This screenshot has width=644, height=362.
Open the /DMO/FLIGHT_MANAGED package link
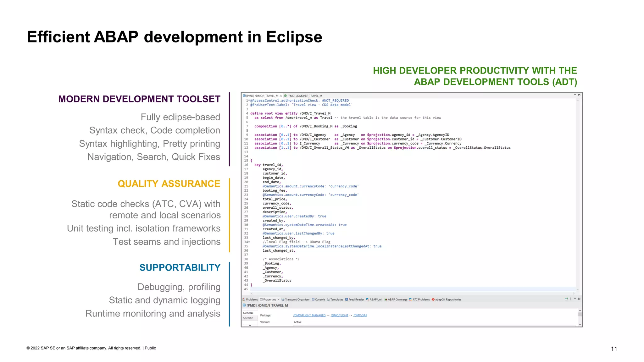pyautogui.click(x=309, y=315)
